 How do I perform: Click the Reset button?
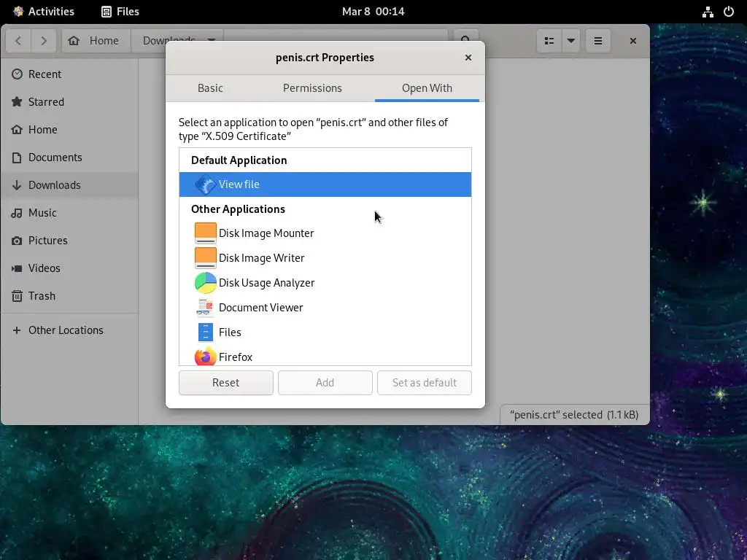click(226, 383)
